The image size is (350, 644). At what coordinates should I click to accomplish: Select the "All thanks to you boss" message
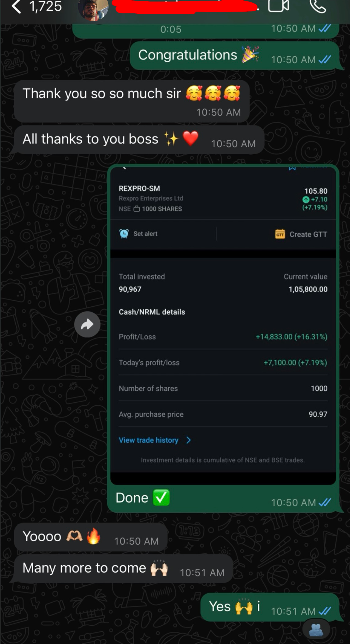139,140
